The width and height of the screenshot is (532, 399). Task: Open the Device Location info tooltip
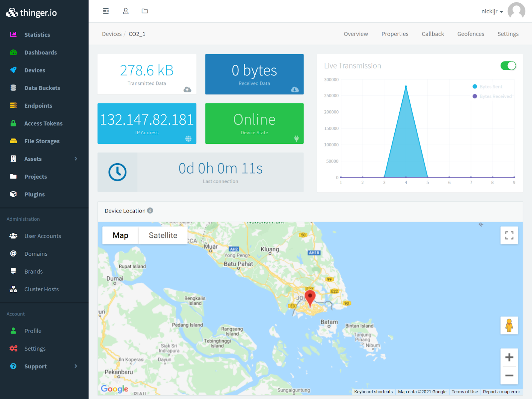(x=150, y=210)
